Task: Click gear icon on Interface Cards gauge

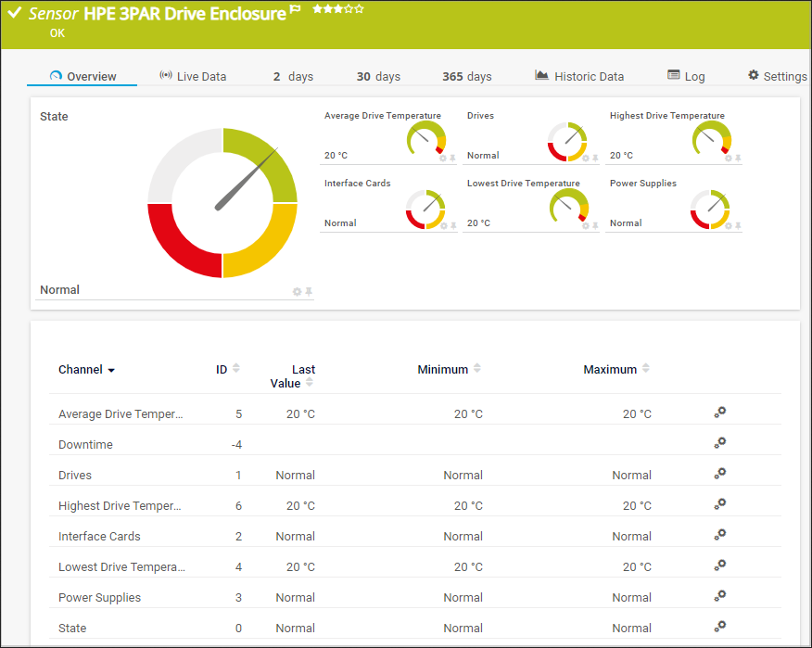Action: coord(443,226)
